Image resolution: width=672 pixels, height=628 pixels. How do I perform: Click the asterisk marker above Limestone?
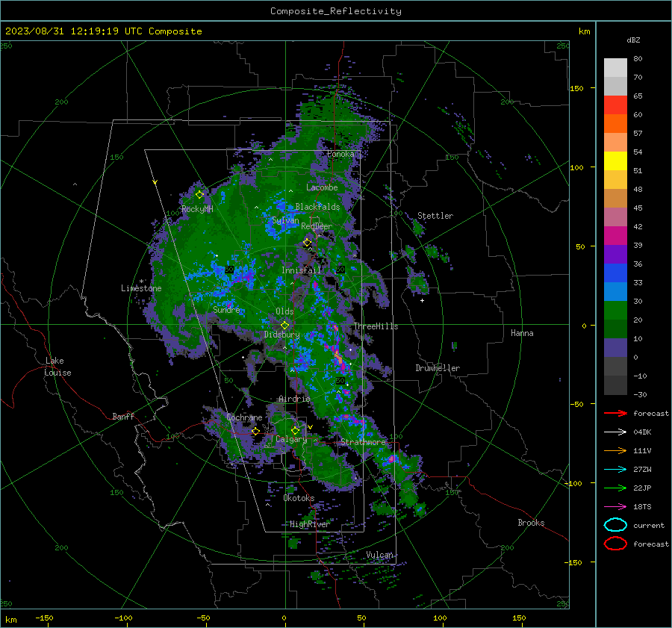tap(141, 282)
